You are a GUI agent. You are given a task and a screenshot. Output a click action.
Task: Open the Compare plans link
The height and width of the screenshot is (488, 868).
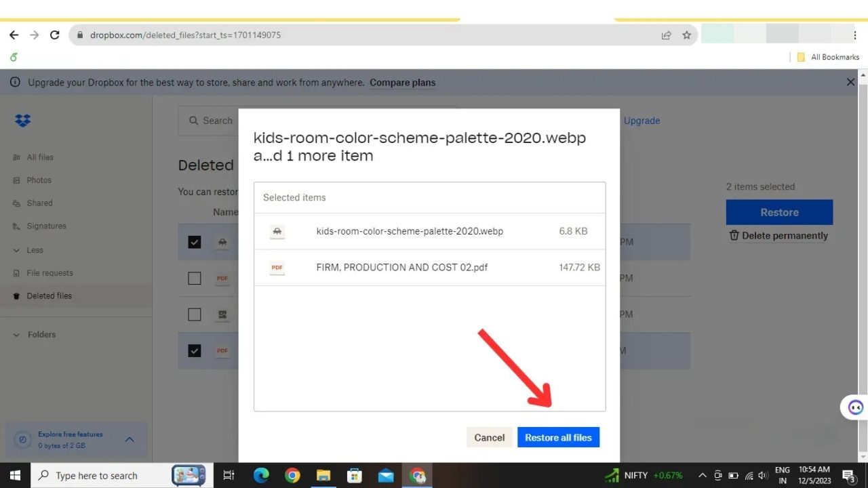tap(402, 82)
